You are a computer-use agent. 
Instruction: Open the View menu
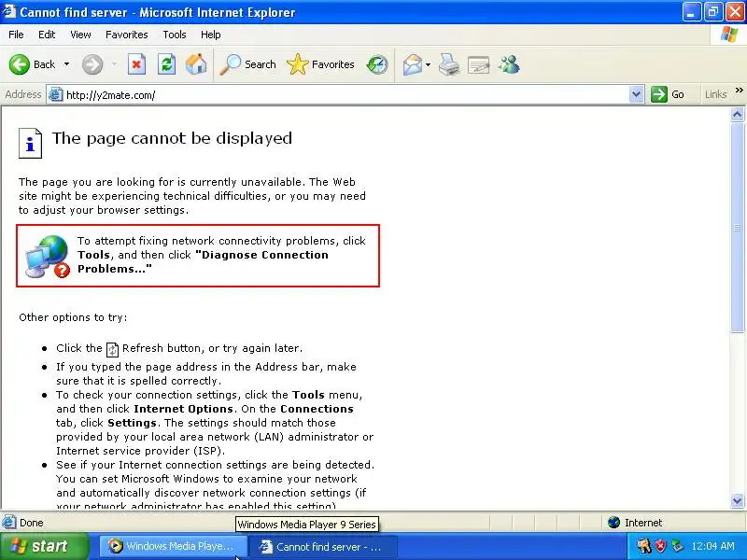(80, 35)
